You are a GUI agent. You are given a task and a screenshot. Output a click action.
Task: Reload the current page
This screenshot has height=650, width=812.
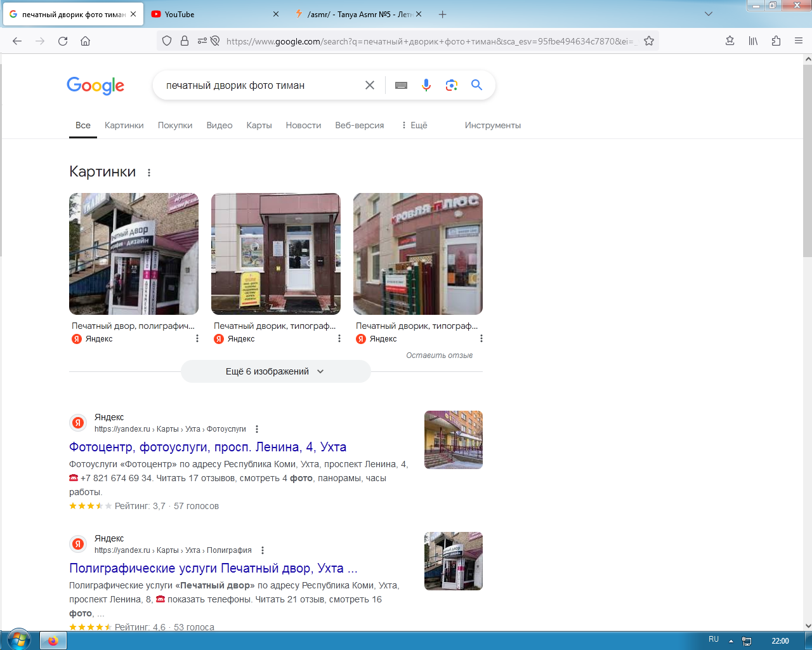[x=63, y=41]
